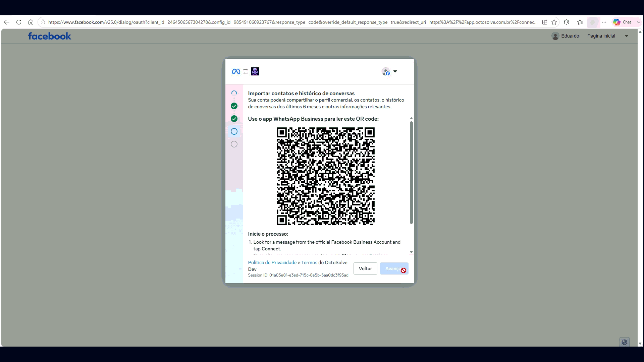Click heading Importar contatos e histórico de conversas
Image resolution: width=644 pixels, height=362 pixels.
pos(301,94)
